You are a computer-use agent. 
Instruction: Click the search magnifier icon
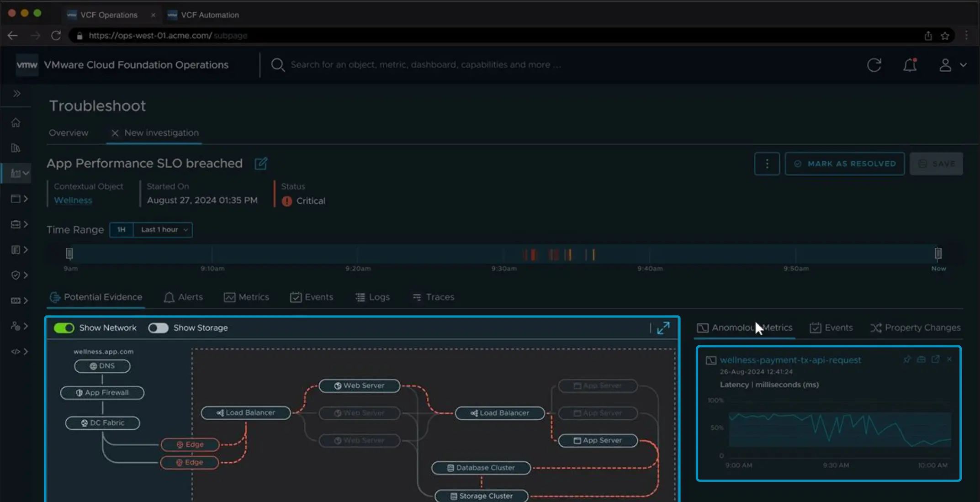278,65
